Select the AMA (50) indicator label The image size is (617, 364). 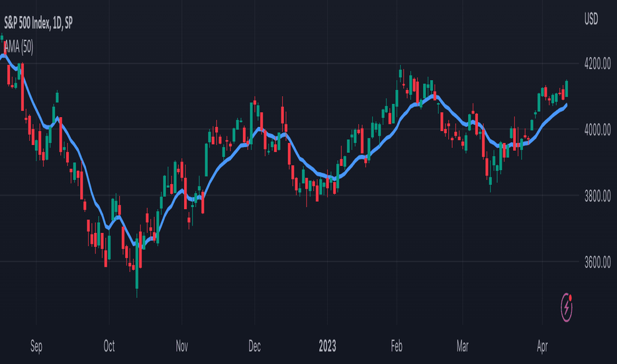[19, 47]
